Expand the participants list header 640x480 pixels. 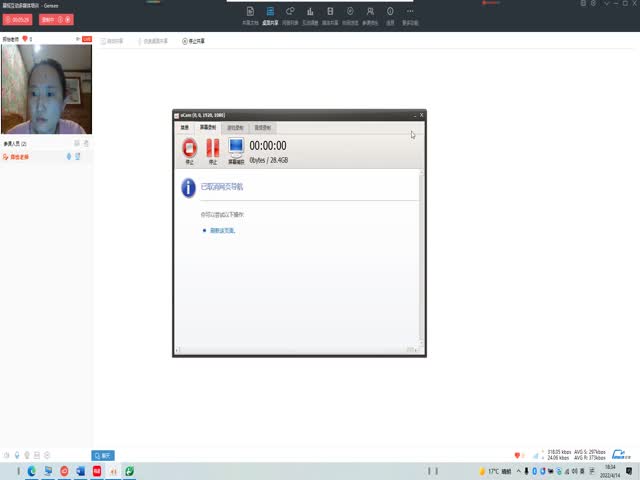point(20,144)
